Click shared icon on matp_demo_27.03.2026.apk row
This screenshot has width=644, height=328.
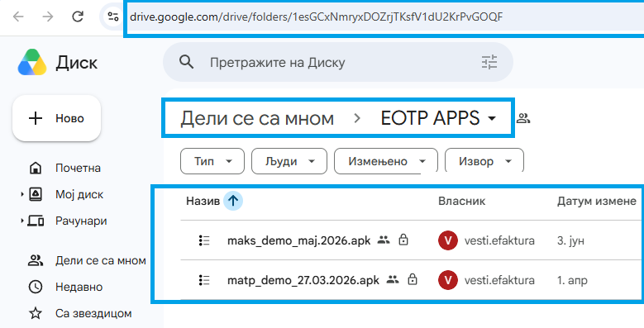tap(393, 280)
